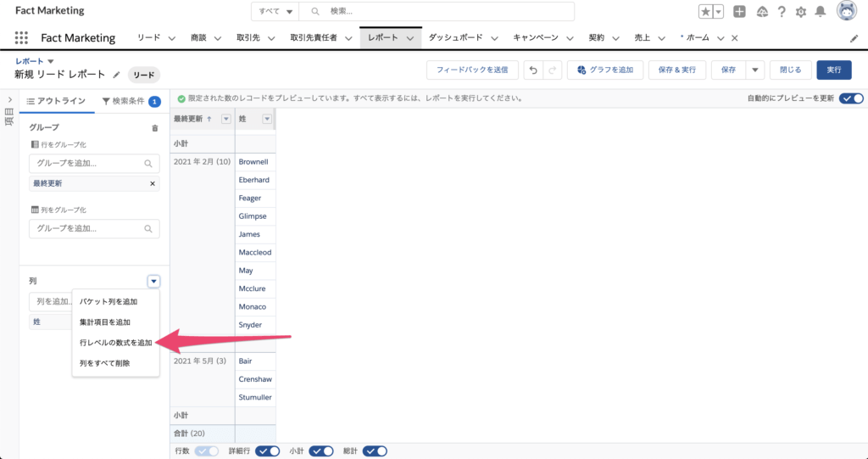Open the App Launcher grid icon
The height and width of the screenshot is (459, 868).
click(21, 37)
